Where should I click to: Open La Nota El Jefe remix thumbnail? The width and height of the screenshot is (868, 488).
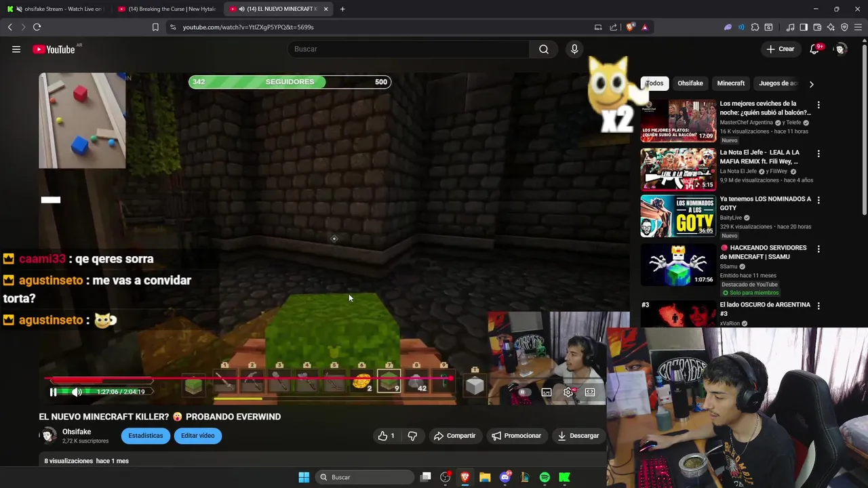click(678, 169)
